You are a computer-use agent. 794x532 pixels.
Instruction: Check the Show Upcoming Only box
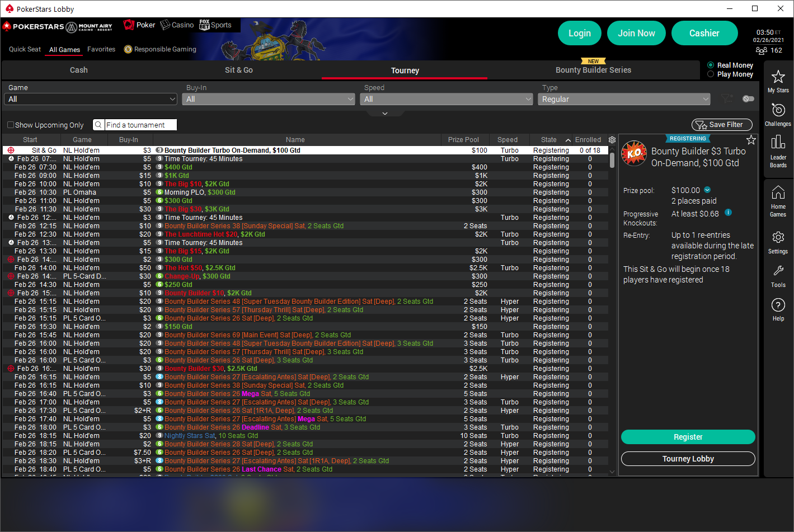pos(10,125)
